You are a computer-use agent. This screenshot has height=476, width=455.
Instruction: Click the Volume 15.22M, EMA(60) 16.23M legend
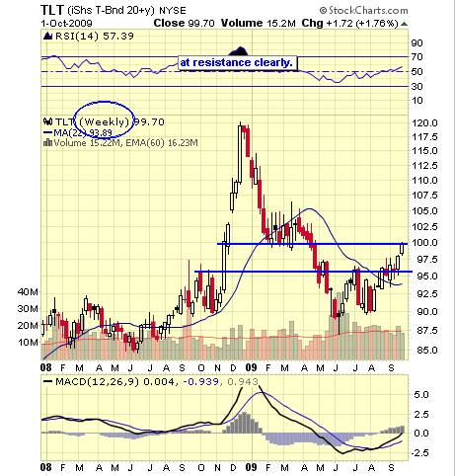coord(125,143)
